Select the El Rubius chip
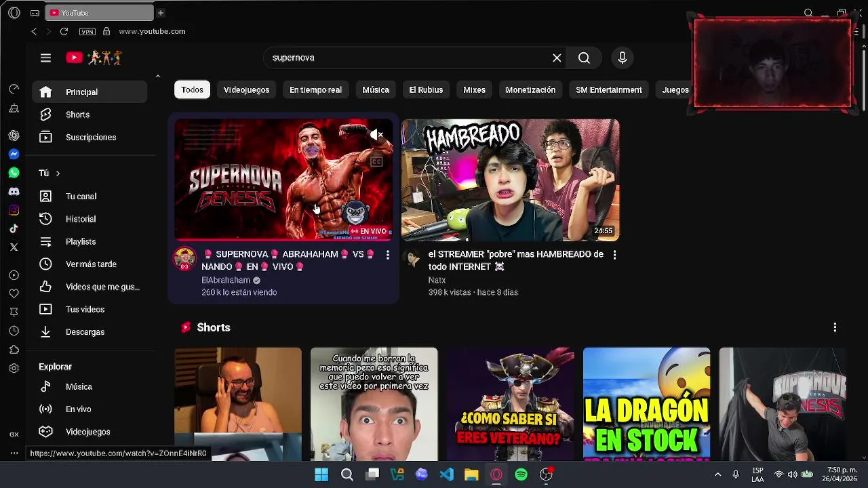 426,89
